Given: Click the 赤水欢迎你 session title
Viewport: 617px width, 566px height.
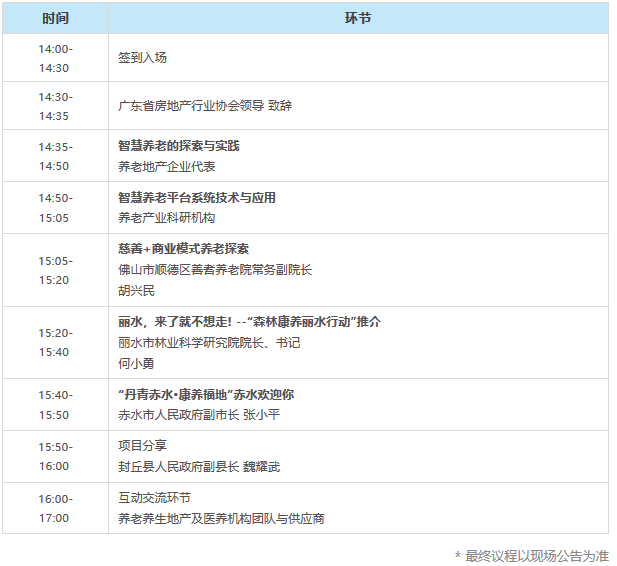Looking at the screenshot, I should [x=206, y=395].
